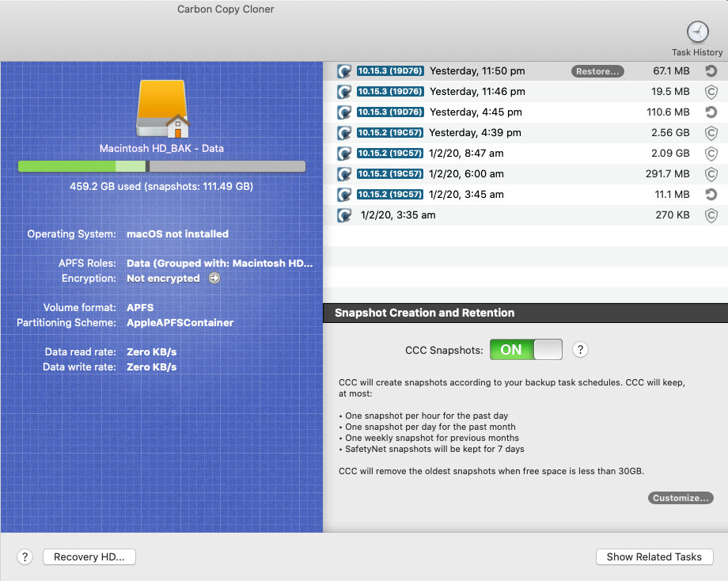
Task: Click the Restore... button
Action: tap(597, 71)
